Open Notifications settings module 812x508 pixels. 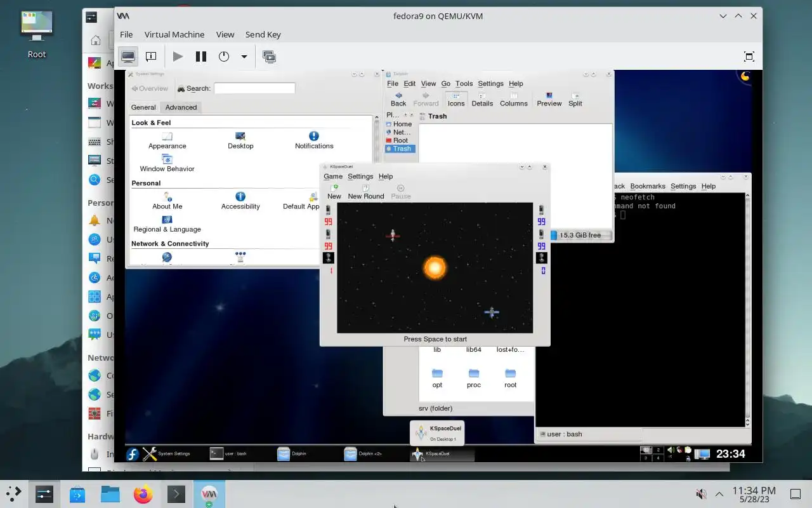314,140
